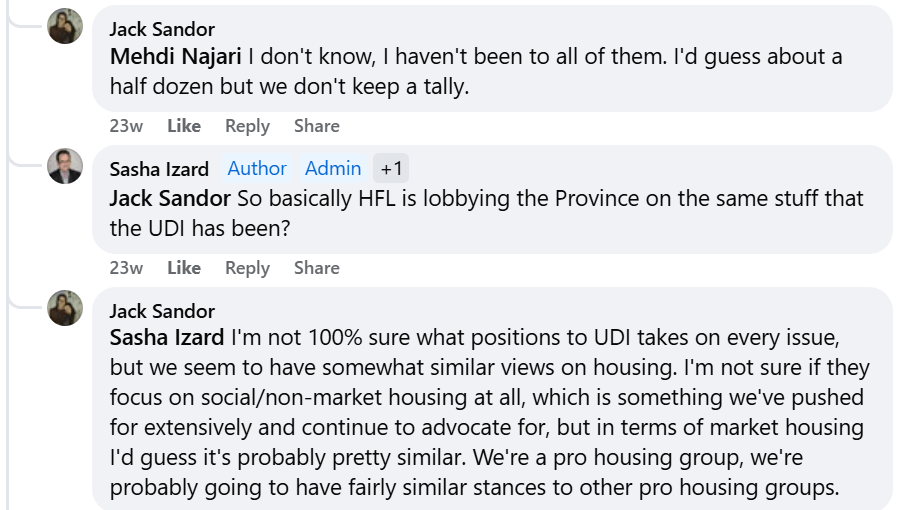Click the Admin badge
The width and height of the screenshot is (899, 510).
coord(333,169)
